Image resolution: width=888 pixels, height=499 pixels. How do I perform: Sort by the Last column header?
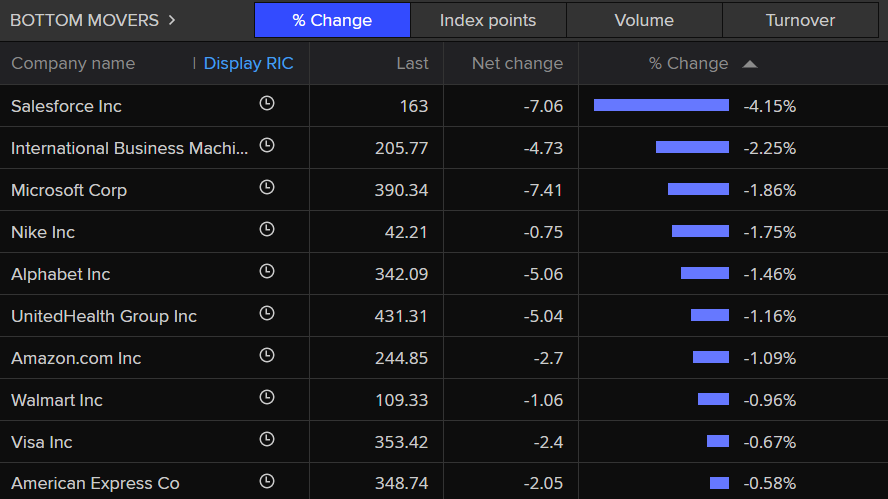(x=412, y=63)
